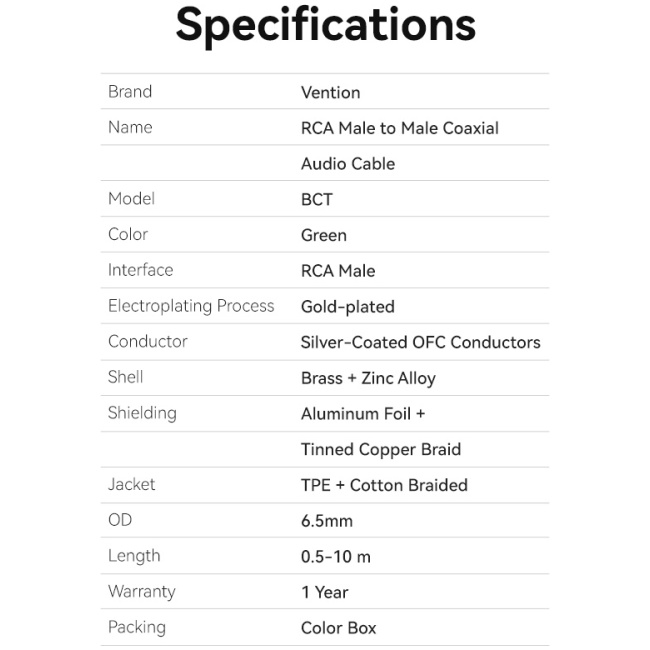Select the Gold-plated value
Viewport: 650px width, 650px height.
point(347,307)
